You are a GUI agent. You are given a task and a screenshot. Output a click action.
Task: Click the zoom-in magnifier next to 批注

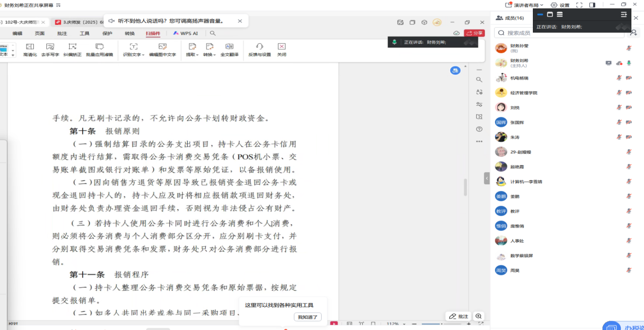coord(479,316)
